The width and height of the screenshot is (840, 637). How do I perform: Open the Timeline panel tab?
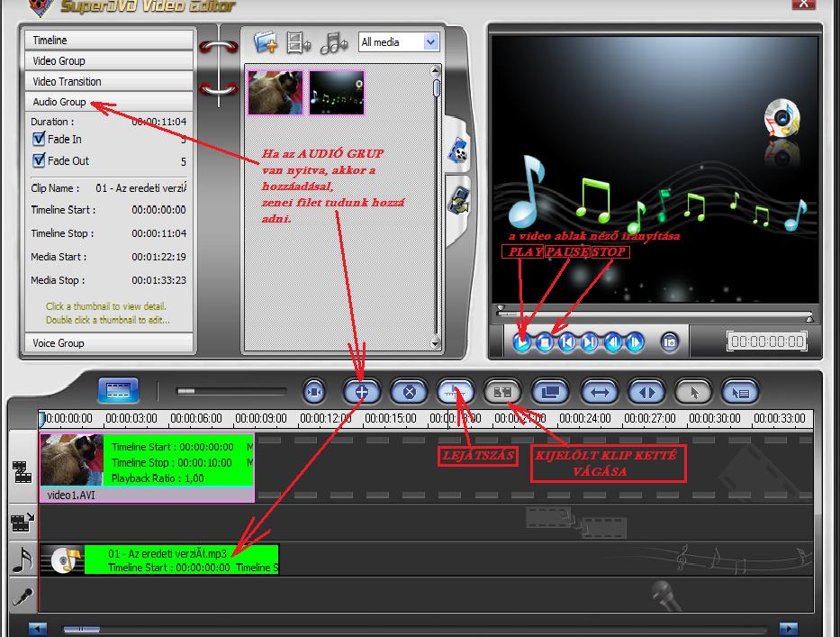[109, 41]
